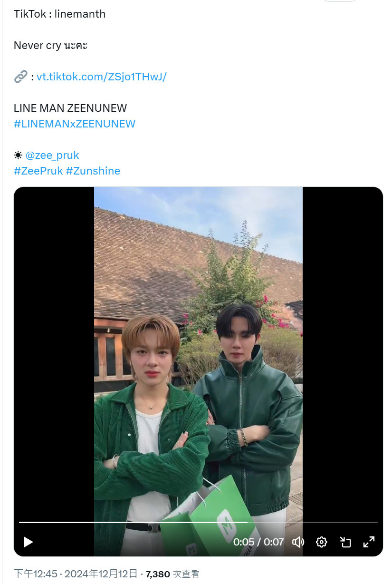Play the embedded video
Image resolution: width=392 pixels, height=584 pixels.
[28, 542]
